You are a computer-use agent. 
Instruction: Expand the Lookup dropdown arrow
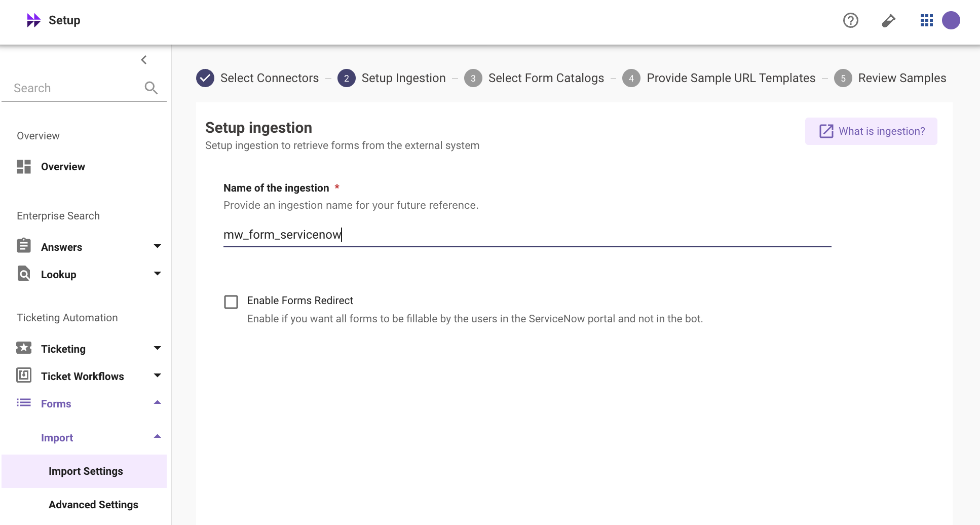pyautogui.click(x=158, y=274)
